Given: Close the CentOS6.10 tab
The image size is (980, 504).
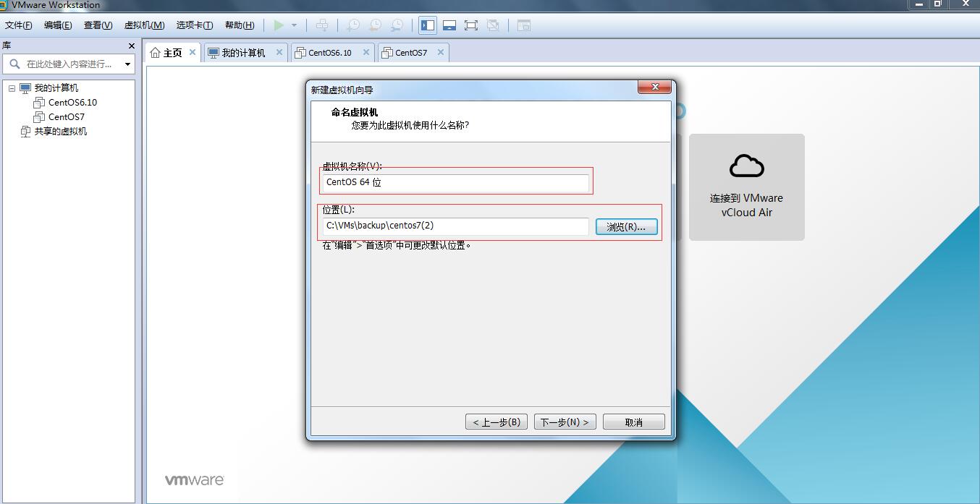Looking at the screenshot, I should click(366, 52).
